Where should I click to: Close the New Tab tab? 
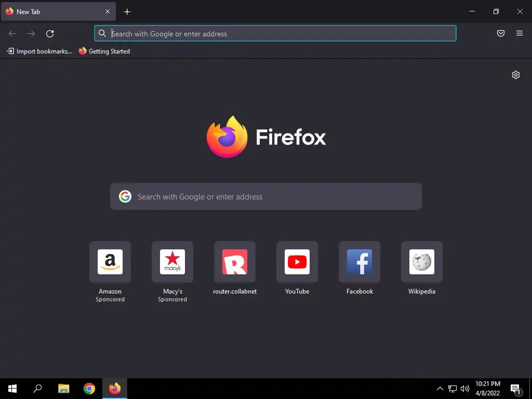point(107,11)
